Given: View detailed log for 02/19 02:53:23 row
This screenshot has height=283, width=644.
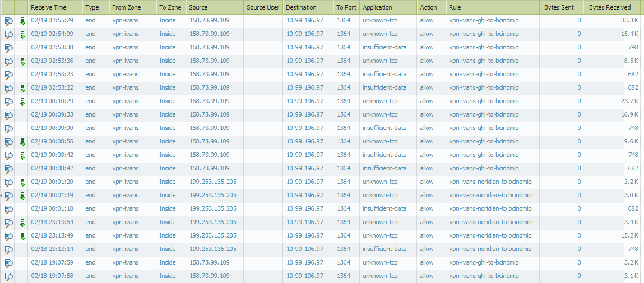Looking at the screenshot, I should (9, 75).
